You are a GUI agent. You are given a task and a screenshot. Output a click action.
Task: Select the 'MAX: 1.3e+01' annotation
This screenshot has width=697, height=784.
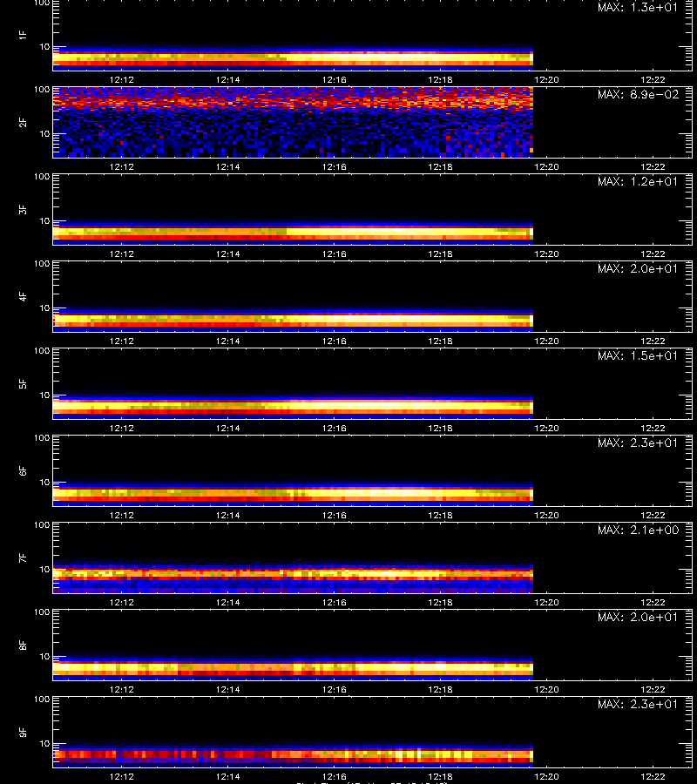[x=638, y=7]
